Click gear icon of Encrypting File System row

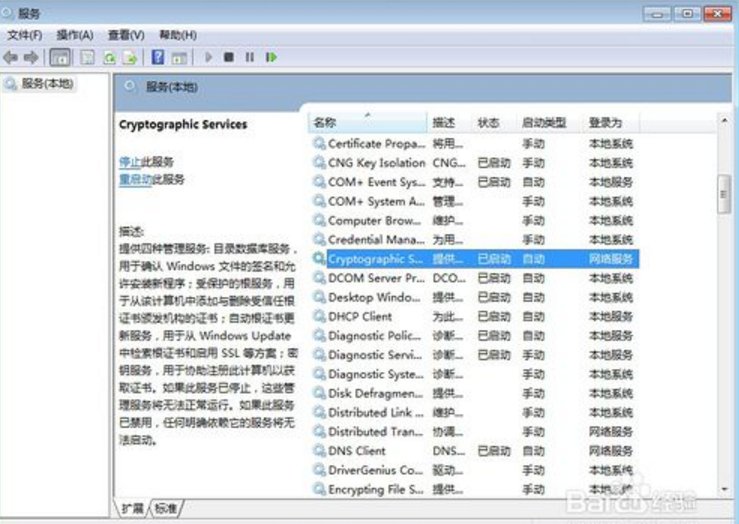point(320,489)
